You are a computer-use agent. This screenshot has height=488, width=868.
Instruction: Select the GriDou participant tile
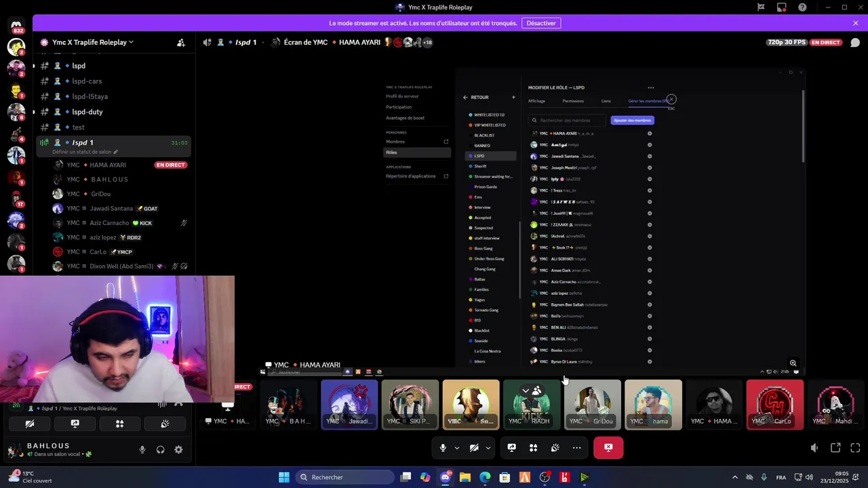tap(593, 405)
